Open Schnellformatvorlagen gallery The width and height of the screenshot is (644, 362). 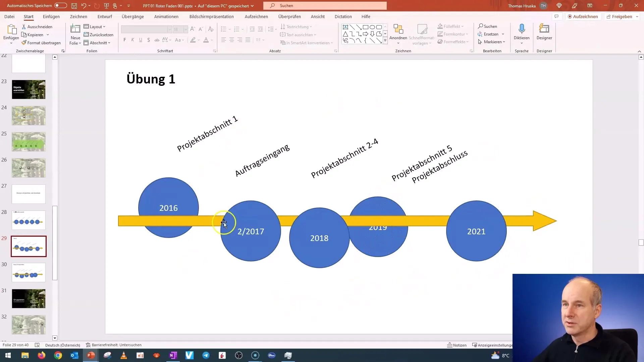tap(422, 34)
